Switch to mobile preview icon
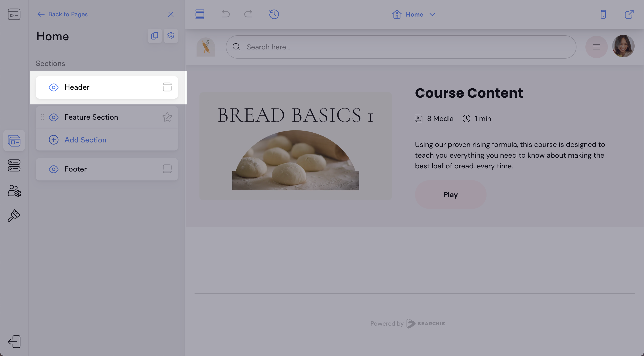This screenshot has width=644, height=356. [x=603, y=14]
